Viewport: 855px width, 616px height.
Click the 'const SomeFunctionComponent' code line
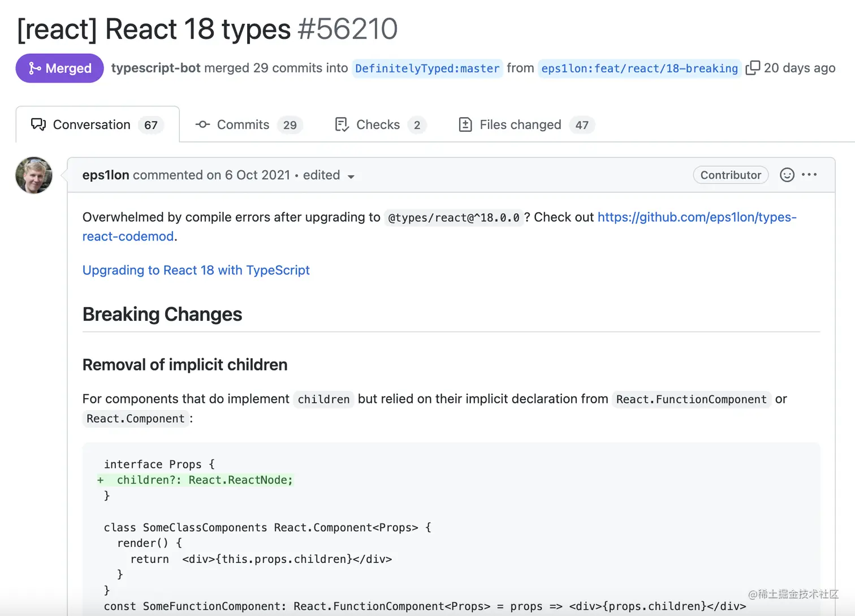pyautogui.click(x=425, y=606)
